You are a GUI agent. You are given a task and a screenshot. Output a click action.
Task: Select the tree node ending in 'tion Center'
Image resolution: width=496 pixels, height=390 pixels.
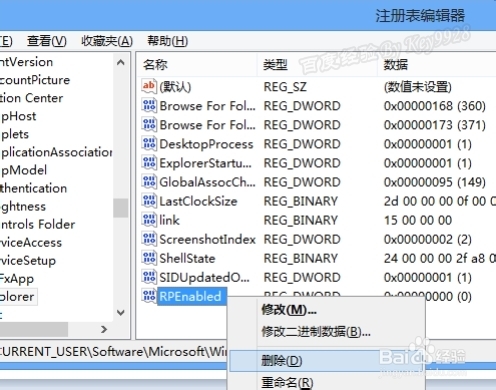[31, 98]
